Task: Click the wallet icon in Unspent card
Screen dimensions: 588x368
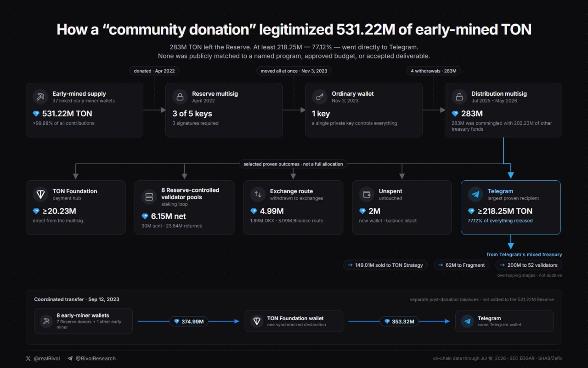Action: coord(367,194)
